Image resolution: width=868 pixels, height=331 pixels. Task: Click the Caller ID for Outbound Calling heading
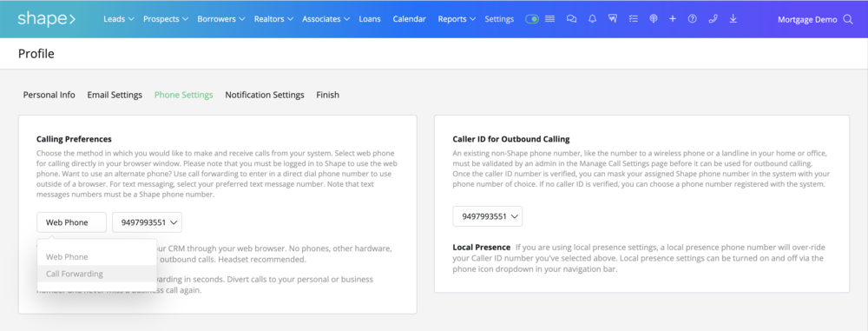pyautogui.click(x=511, y=139)
